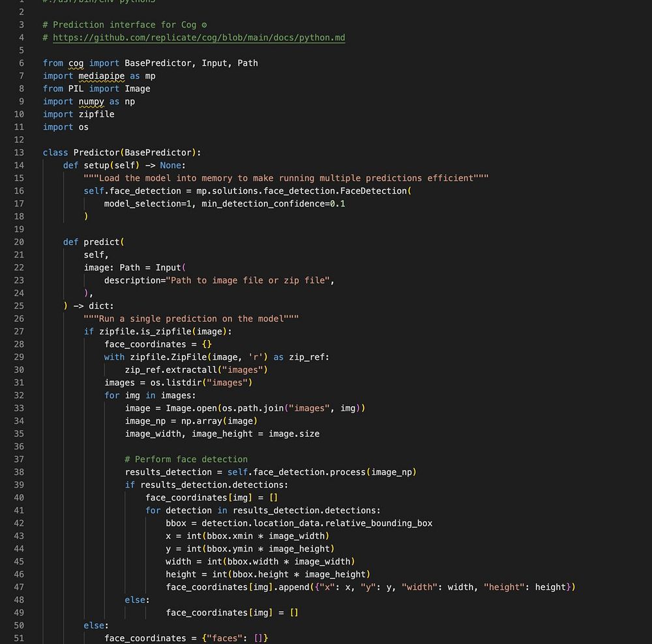Click 'import mediapipe as mp' text
This screenshot has width=652, height=644.
pyautogui.click(x=99, y=76)
